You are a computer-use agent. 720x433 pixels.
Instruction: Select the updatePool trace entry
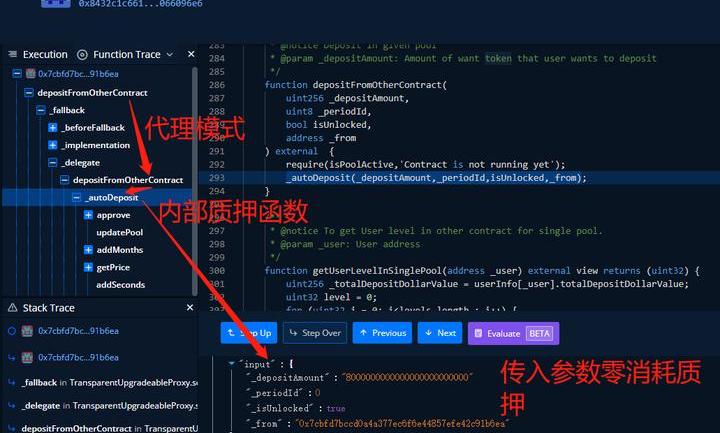coord(119,232)
